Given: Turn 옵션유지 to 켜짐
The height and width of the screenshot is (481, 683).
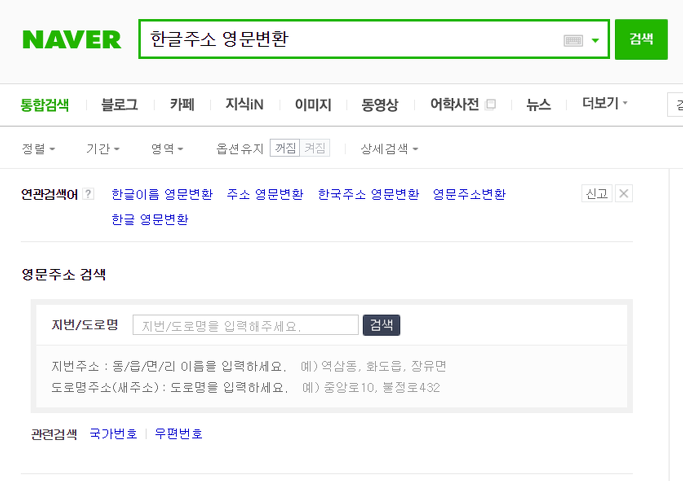Looking at the screenshot, I should pyautogui.click(x=314, y=148).
